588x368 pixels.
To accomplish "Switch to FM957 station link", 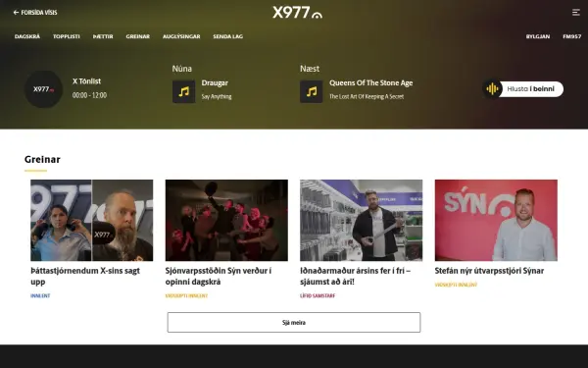I will [x=572, y=36].
